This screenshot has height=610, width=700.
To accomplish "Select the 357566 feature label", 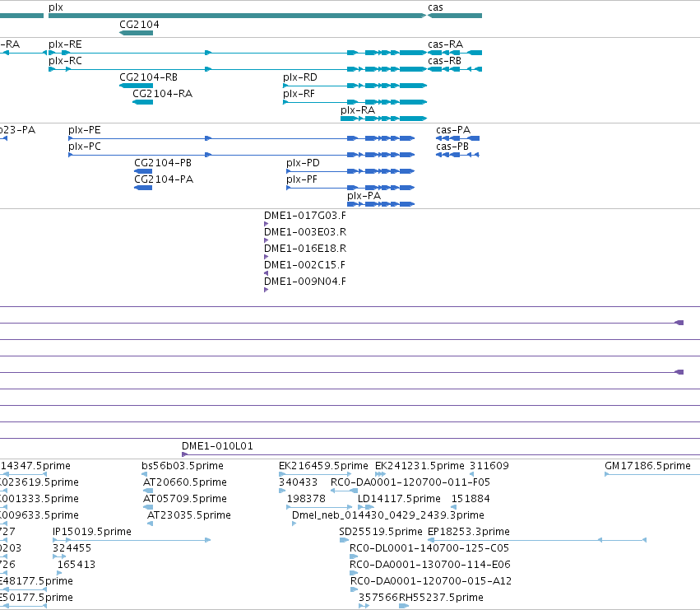I will coord(378,598).
